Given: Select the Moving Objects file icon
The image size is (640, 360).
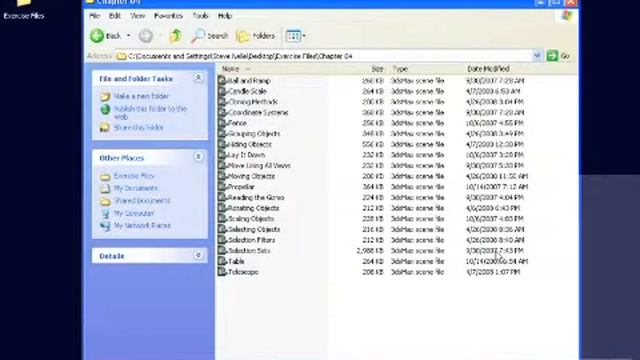Looking at the screenshot, I should tap(222, 176).
